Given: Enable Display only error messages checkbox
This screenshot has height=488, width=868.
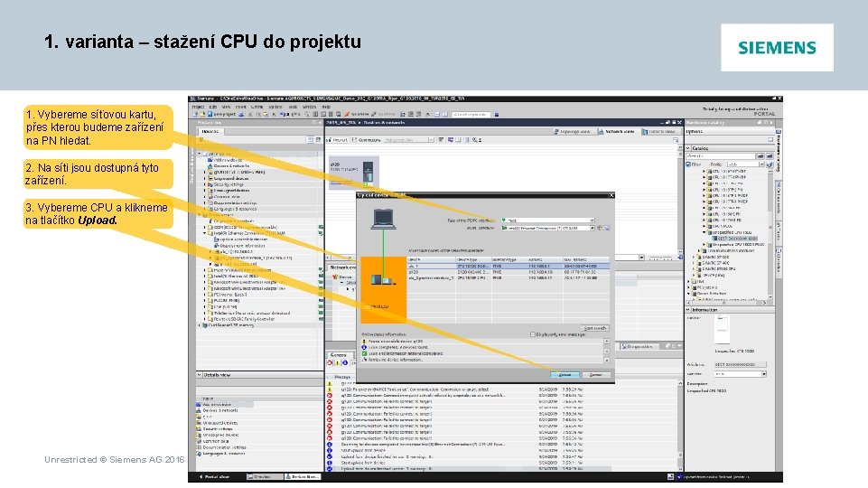Looking at the screenshot, I should click(x=533, y=334).
